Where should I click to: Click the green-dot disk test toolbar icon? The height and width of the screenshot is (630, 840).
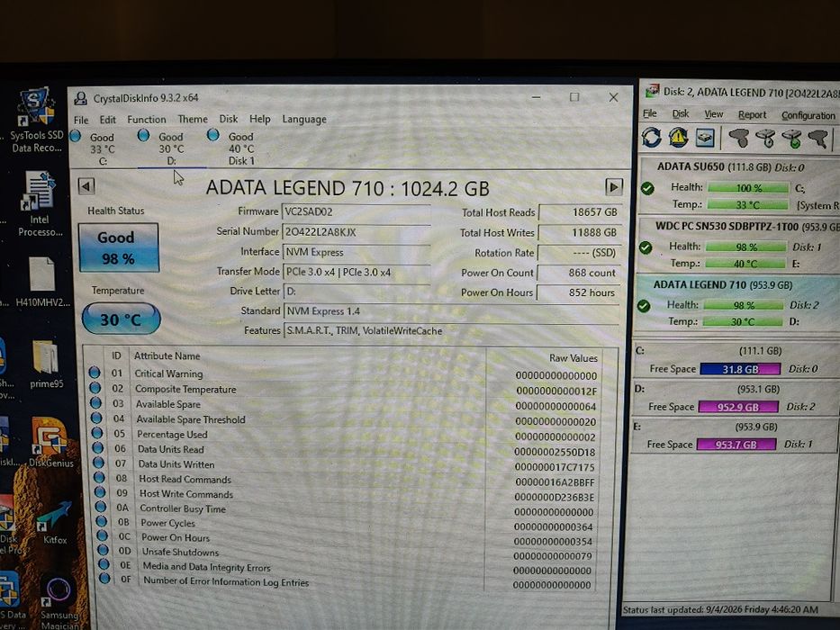click(x=791, y=139)
